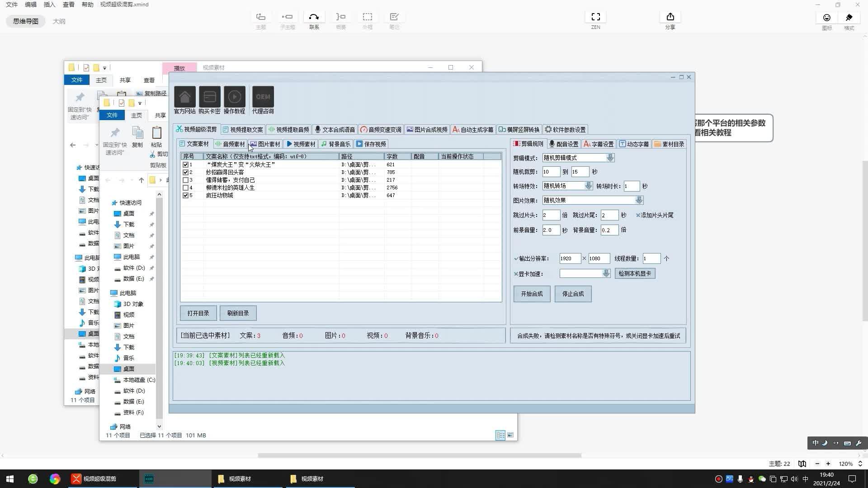Enter ZEN mode in XMind
The width and height of the screenshot is (868, 488).
(x=595, y=20)
